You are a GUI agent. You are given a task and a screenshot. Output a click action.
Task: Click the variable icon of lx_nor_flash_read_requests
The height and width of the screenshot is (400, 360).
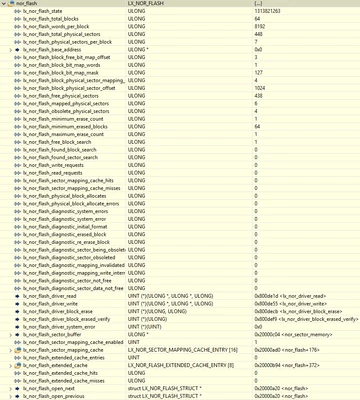click(x=17, y=173)
